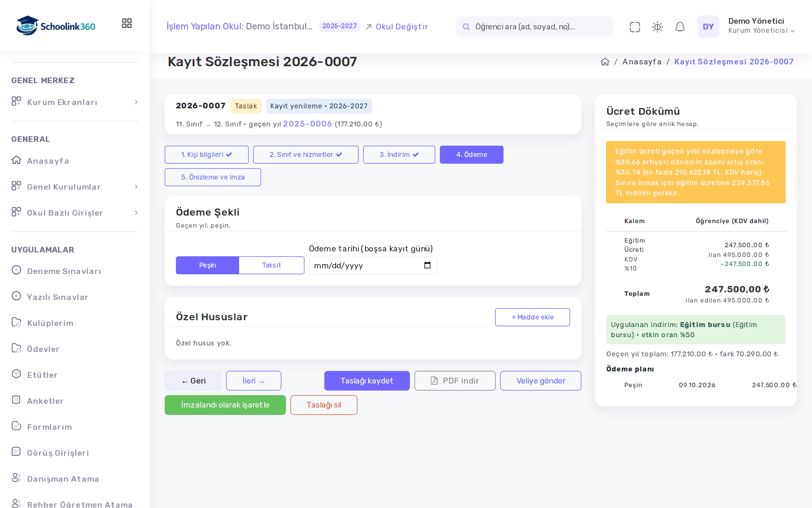
Task: Expand Kurum Ekranları menu
Action: pos(75,102)
